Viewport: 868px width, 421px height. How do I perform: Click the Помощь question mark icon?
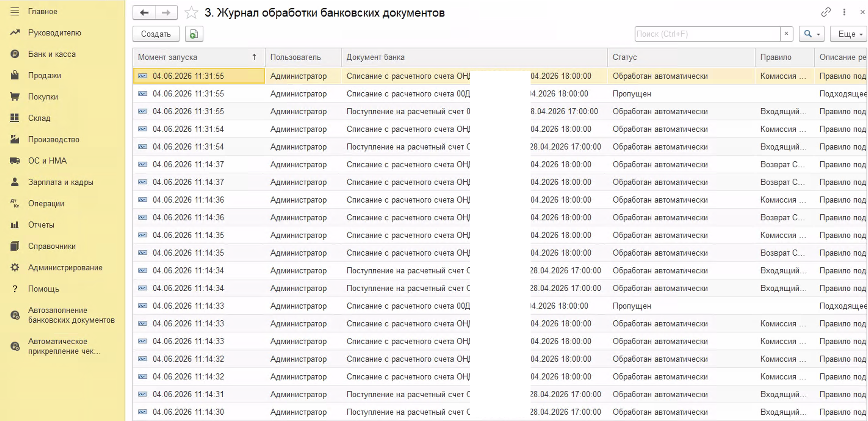14,289
